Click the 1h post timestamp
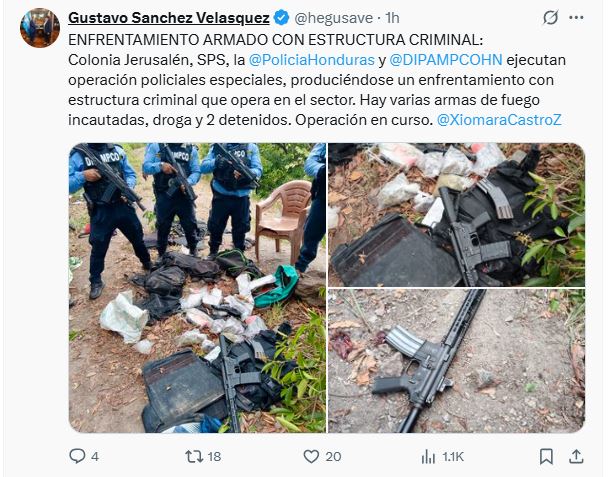Screen dimensions: 613x477 (x=392, y=18)
